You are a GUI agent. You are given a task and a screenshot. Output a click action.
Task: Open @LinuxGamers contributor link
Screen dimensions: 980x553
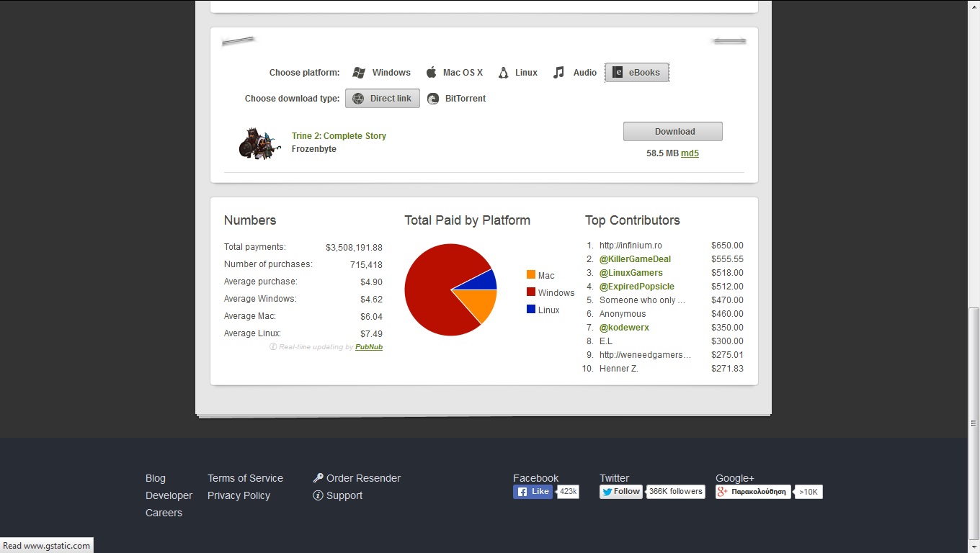point(631,273)
